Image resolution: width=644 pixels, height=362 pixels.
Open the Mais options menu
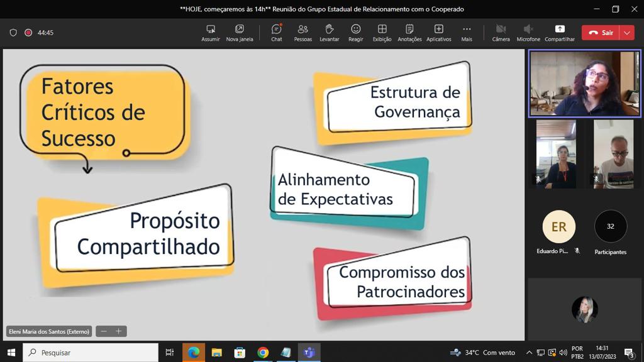(x=466, y=33)
